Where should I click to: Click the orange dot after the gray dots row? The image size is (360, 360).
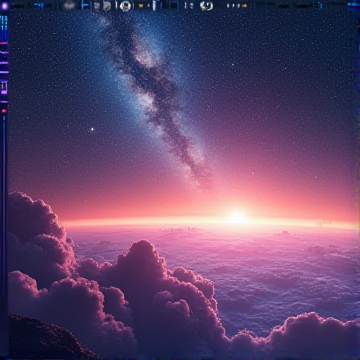point(244,6)
